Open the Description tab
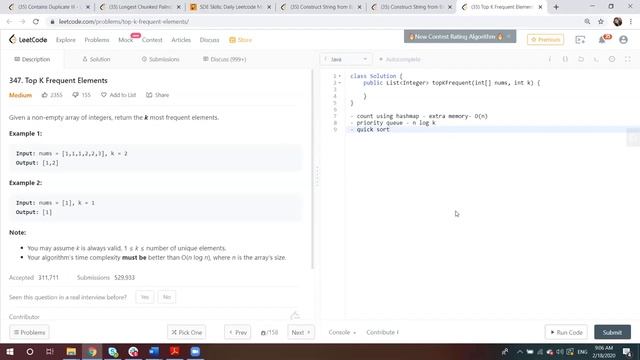The height and width of the screenshot is (360, 640). [x=32, y=59]
